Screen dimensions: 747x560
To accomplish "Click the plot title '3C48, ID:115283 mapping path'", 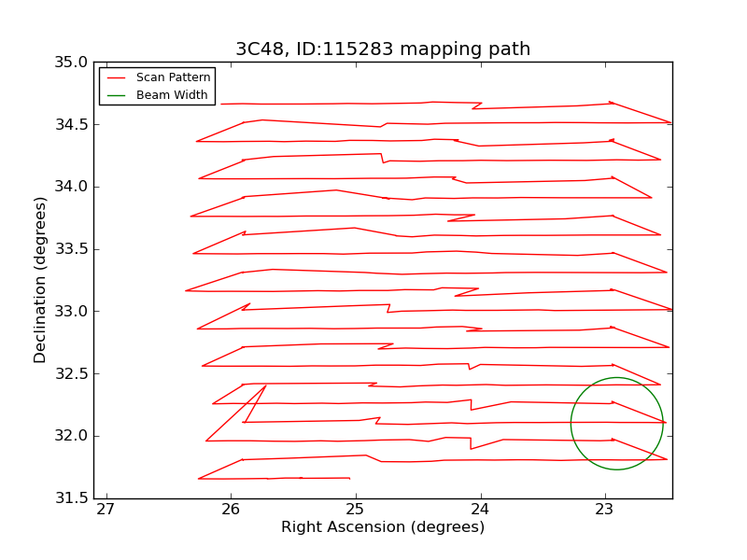I will coord(383,49).
